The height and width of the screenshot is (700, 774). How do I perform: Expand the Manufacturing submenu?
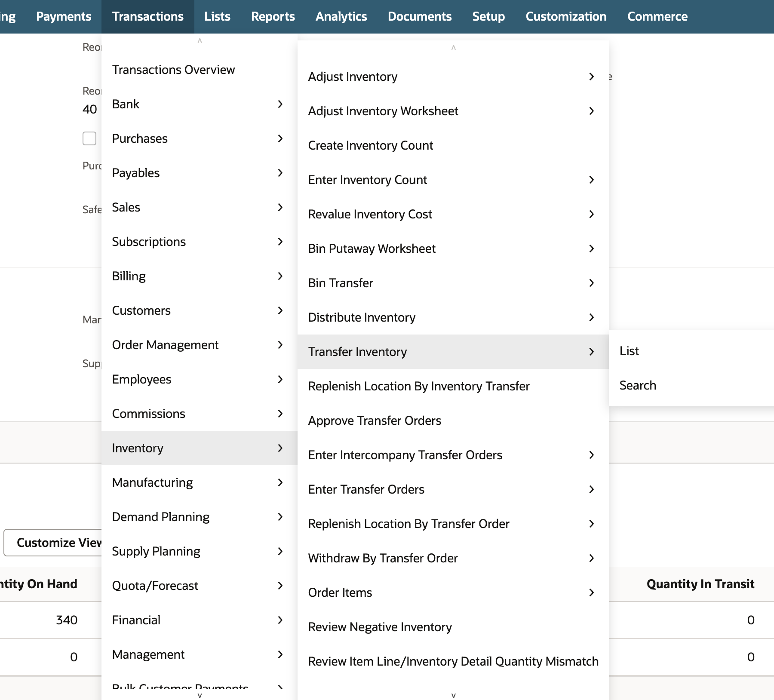pos(199,482)
